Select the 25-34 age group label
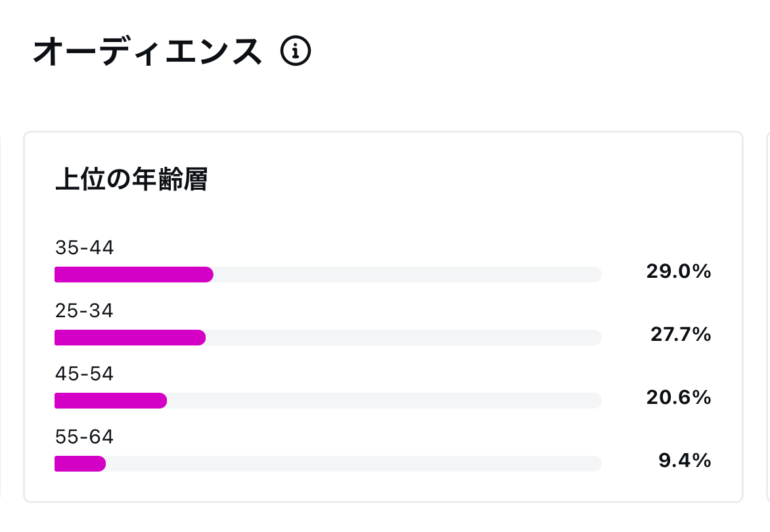Image resolution: width=770 pixels, height=532 pixels. tap(85, 311)
